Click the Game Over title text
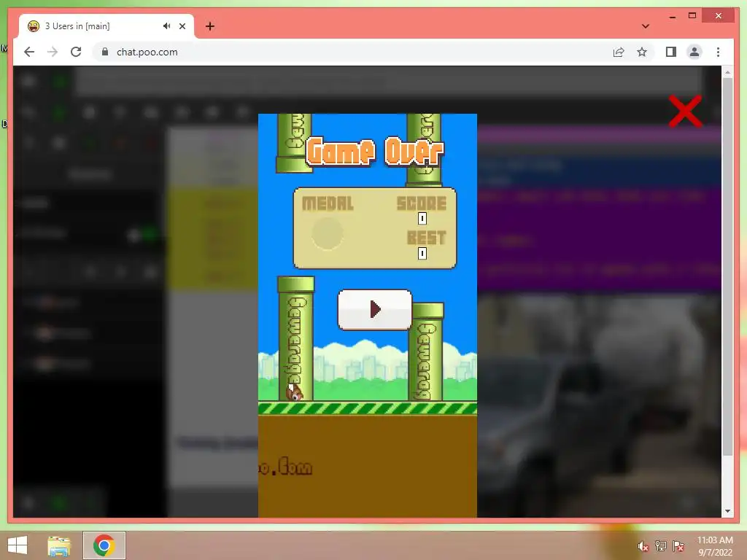The height and width of the screenshot is (560, 747). 375,152
